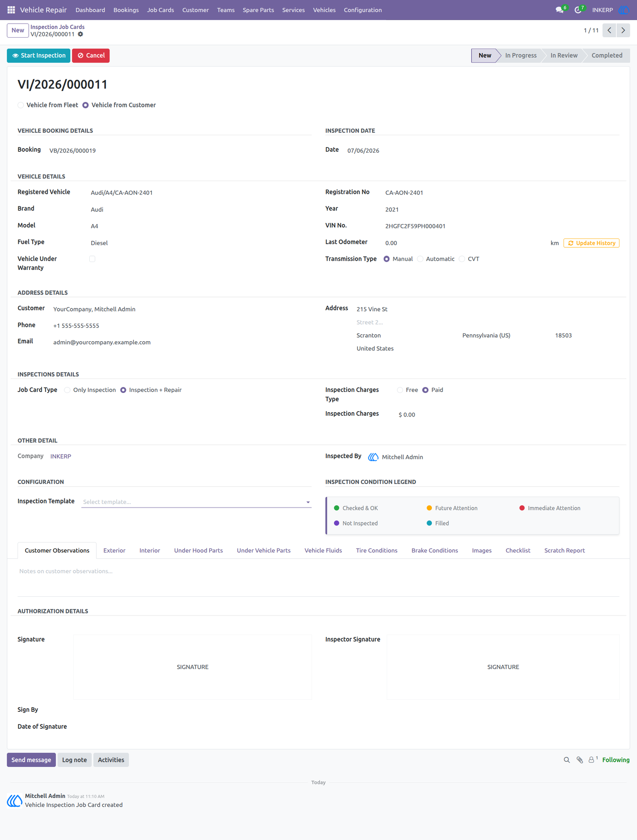Open the gear actions menu beside VI/2026/000011
Screen dimensions: 637x840
(x=80, y=34)
